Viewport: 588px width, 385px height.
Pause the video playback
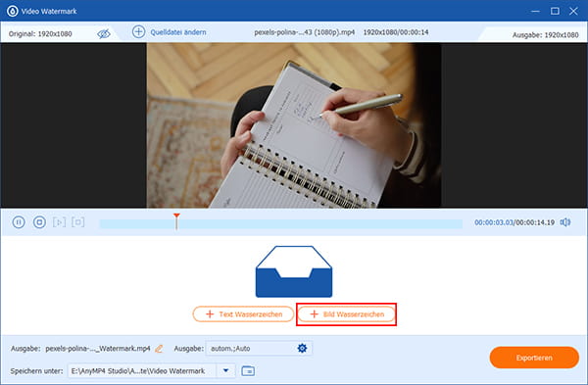(x=19, y=222)
